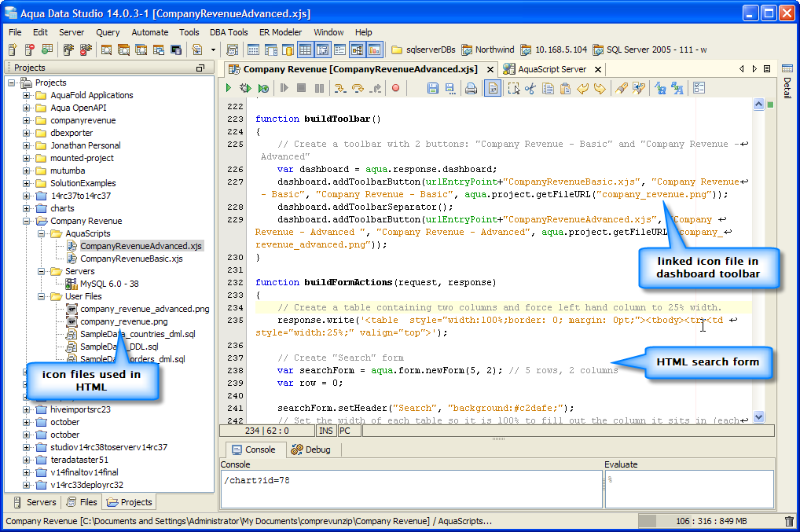Click the Pause execution icon
The height and width of the screenshot is (532, 800).
319,88
